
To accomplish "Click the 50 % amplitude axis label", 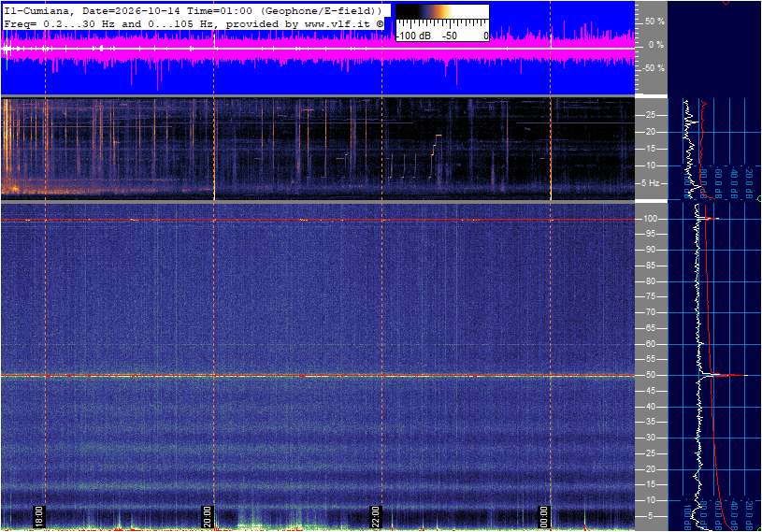I will coord(654,22).
